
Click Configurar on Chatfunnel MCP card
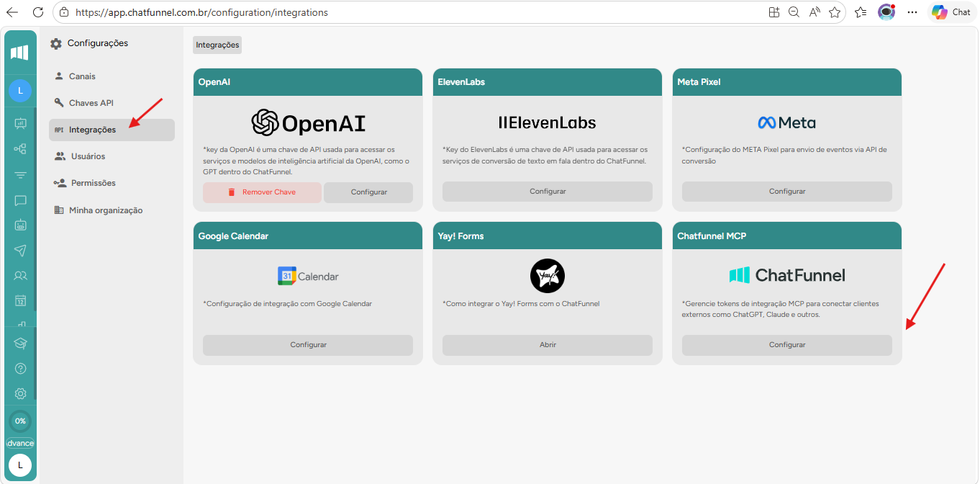[787, 345]
